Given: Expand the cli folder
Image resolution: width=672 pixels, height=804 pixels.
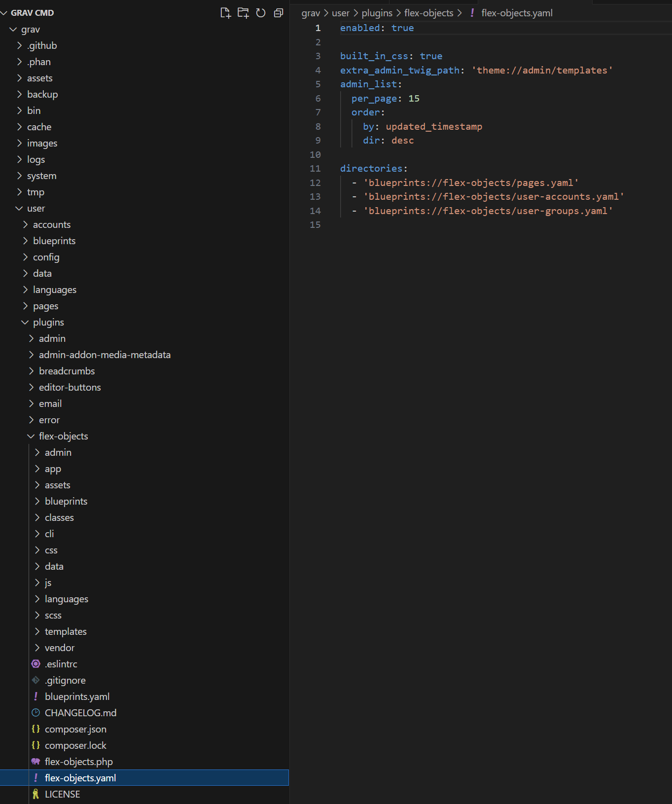Looking at the screenshot, I should tap(37, 534).
